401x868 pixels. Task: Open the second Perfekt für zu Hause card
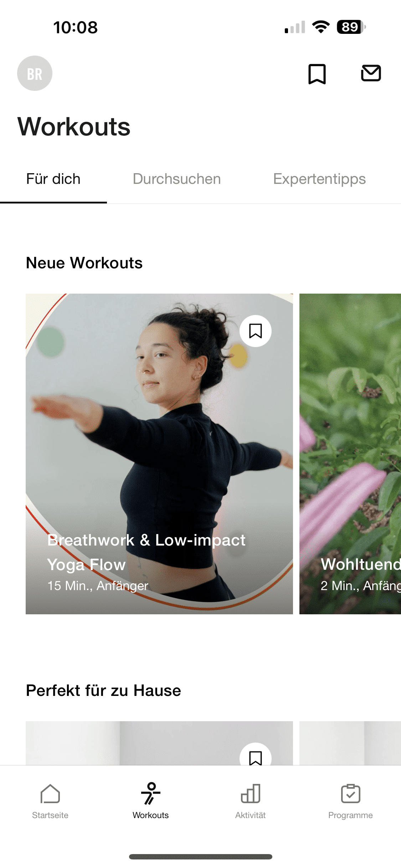(350, 743)
